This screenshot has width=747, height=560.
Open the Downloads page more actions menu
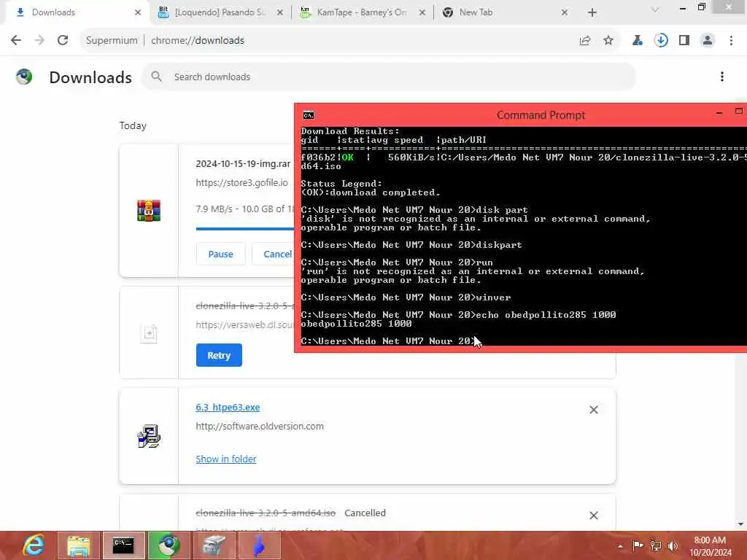(x=722, y=77)
